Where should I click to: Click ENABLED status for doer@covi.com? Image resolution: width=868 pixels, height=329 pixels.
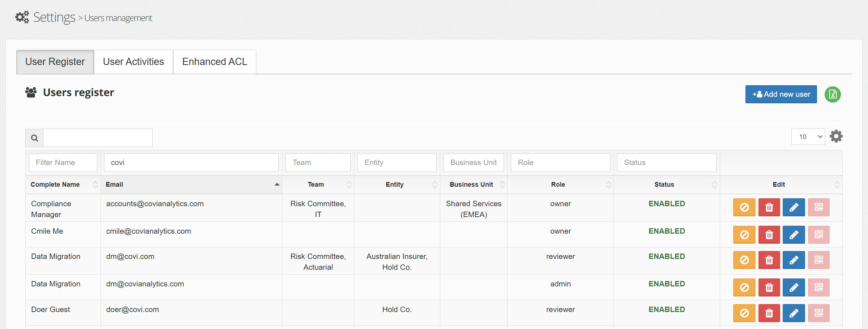click(x=667, y=309)
